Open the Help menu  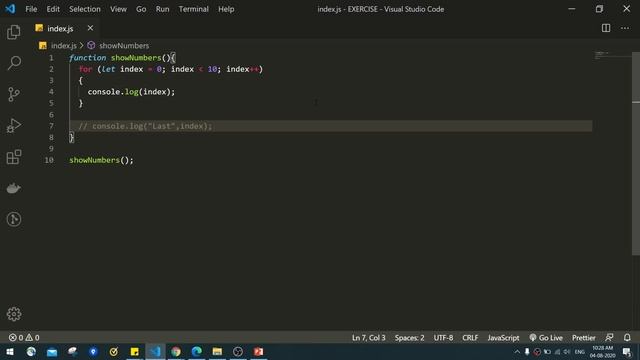(226, 9)
